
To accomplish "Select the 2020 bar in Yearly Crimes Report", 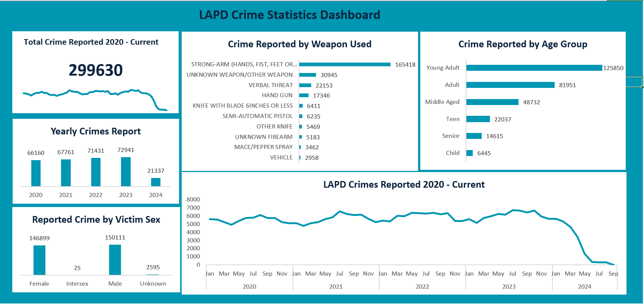I will [36, 173].
